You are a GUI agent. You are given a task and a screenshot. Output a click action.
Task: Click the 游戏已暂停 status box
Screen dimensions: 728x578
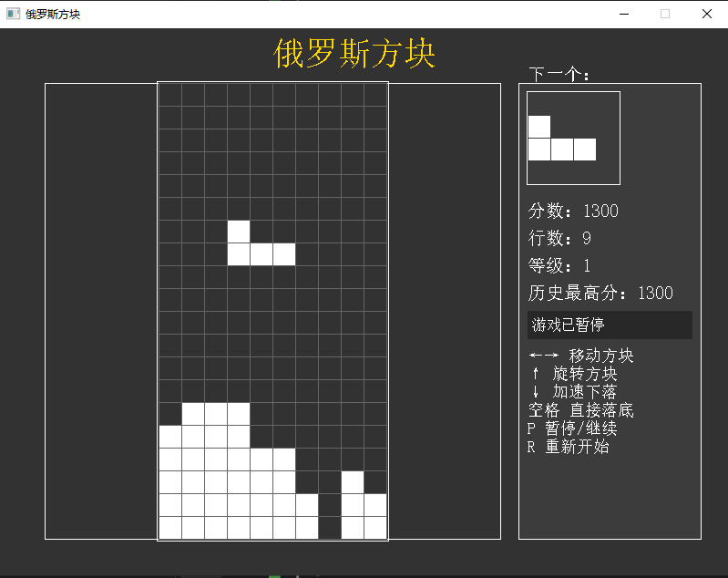609,325
